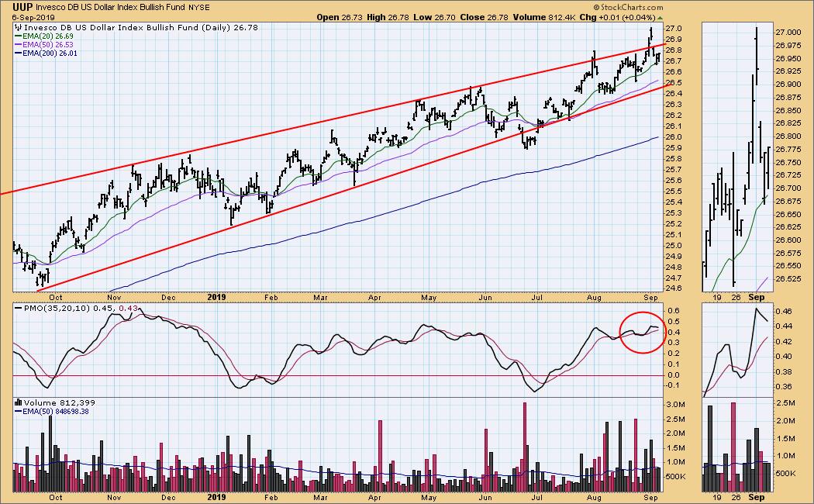
Task: Click the header Volume 812.4K value
Action: click(x=544, y=17)
